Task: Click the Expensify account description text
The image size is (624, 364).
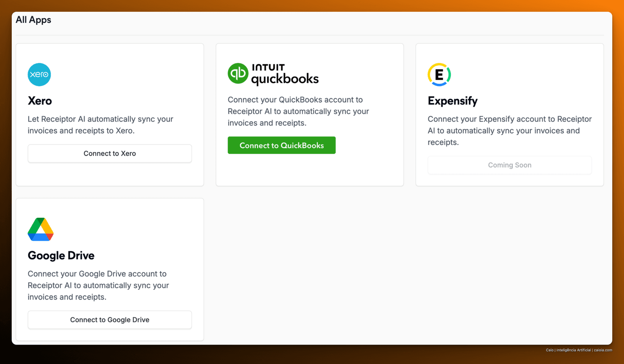Action: 510,131
